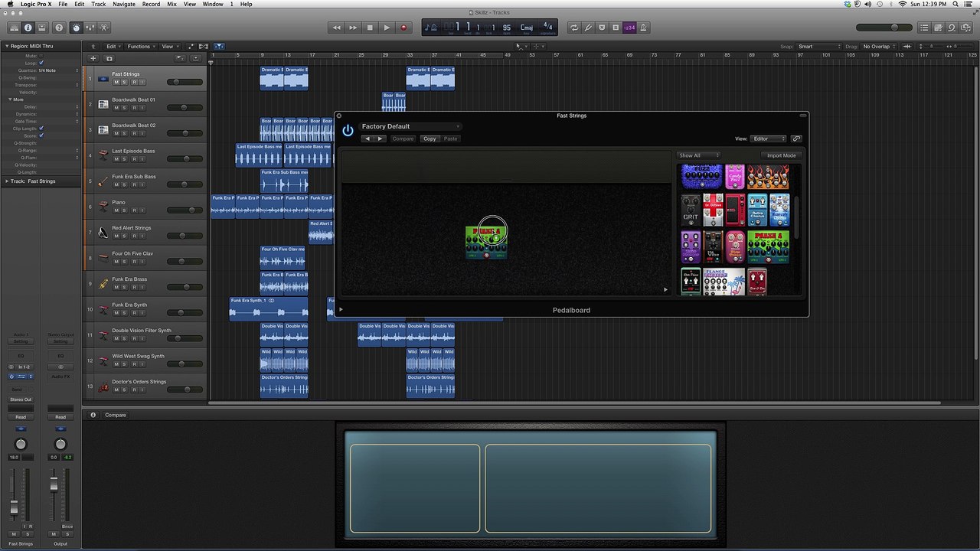This screenshot has width=980, height=551.
Task: Adjust the Last Episode Bass volume slider
Action: (184, 158)
